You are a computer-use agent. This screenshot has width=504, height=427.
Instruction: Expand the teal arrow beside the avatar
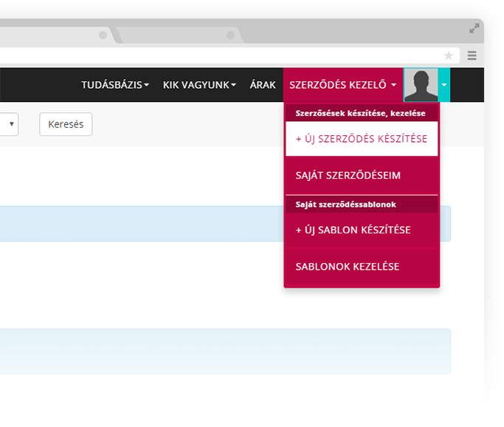click(444, 85)
